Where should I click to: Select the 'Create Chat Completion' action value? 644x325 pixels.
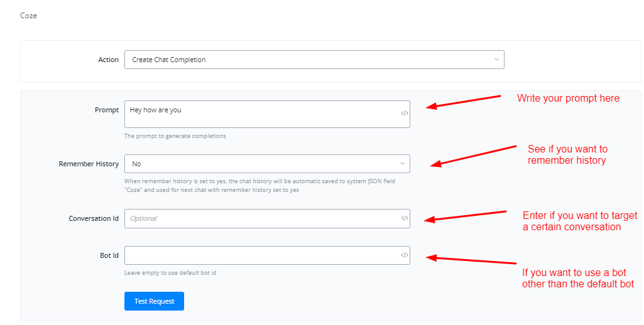point(169,60)
